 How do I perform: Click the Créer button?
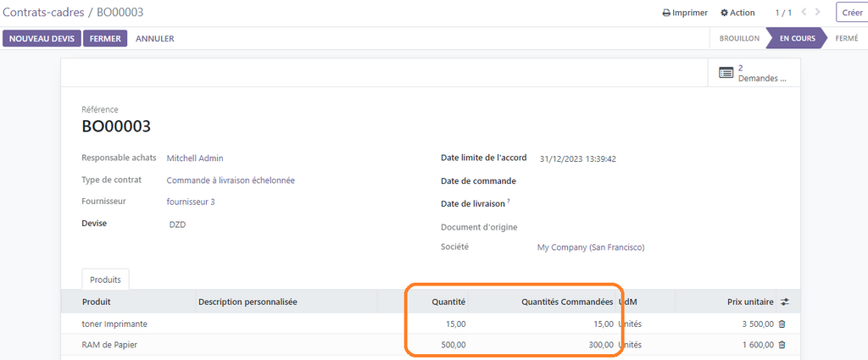coord(851,13)
